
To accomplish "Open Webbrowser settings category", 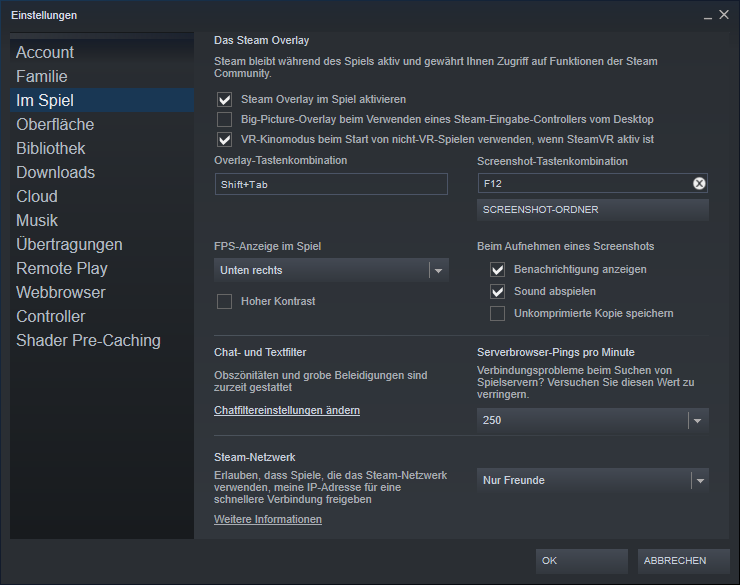I will click(102, 292).
